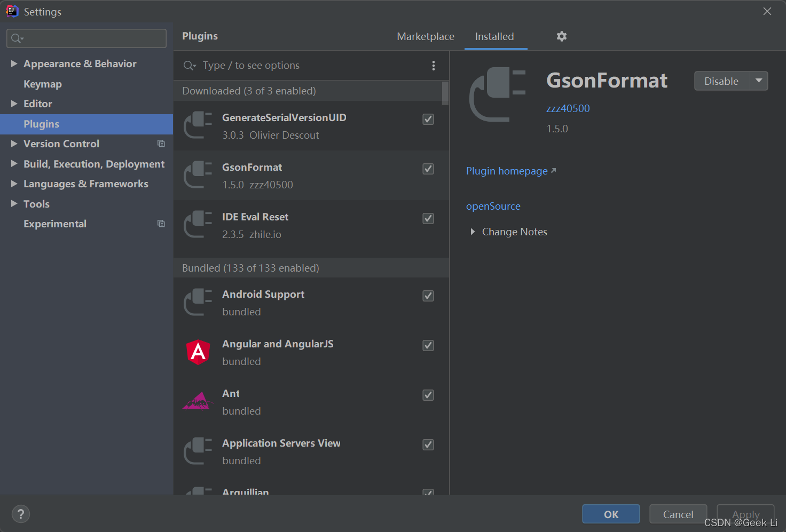Click the Angular and AngularJS logo icon
Image resolution: width=786 pixels, height=532 pixels.
tap(198, 352)
